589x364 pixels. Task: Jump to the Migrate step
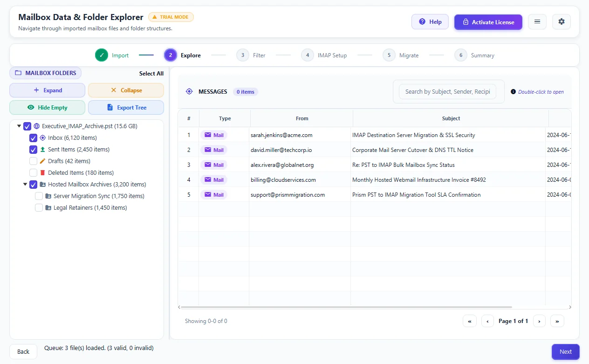pyautogui.click(x=401, y=55)
